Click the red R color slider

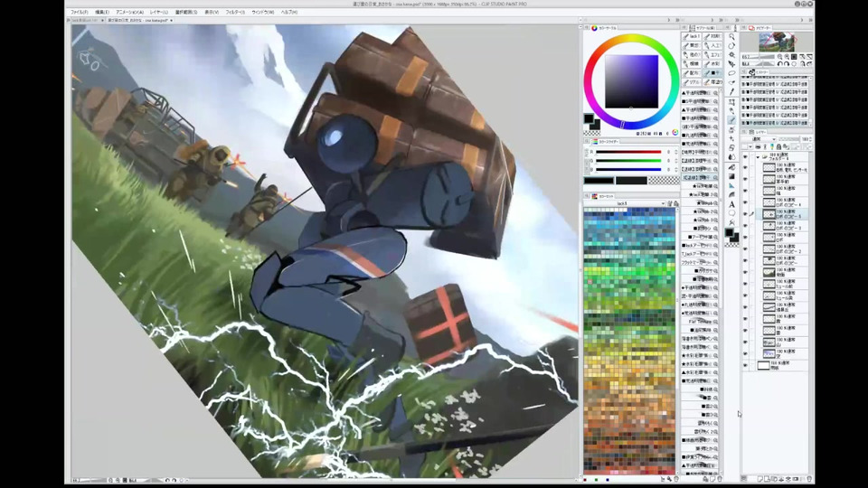tap(628, 152)
